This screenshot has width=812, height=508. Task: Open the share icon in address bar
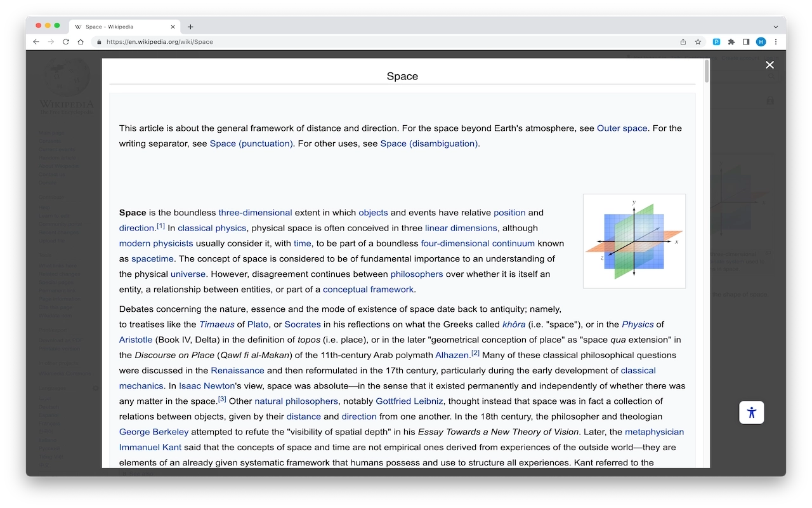683,42
